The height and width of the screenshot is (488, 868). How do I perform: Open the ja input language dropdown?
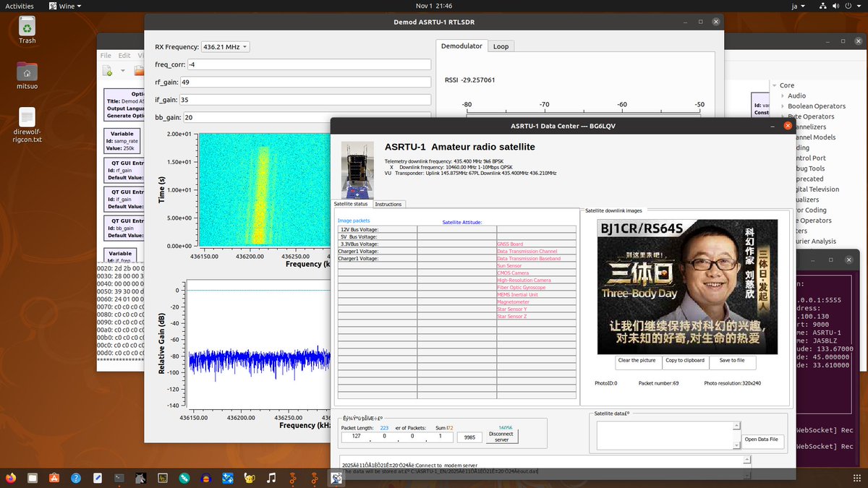799,6
